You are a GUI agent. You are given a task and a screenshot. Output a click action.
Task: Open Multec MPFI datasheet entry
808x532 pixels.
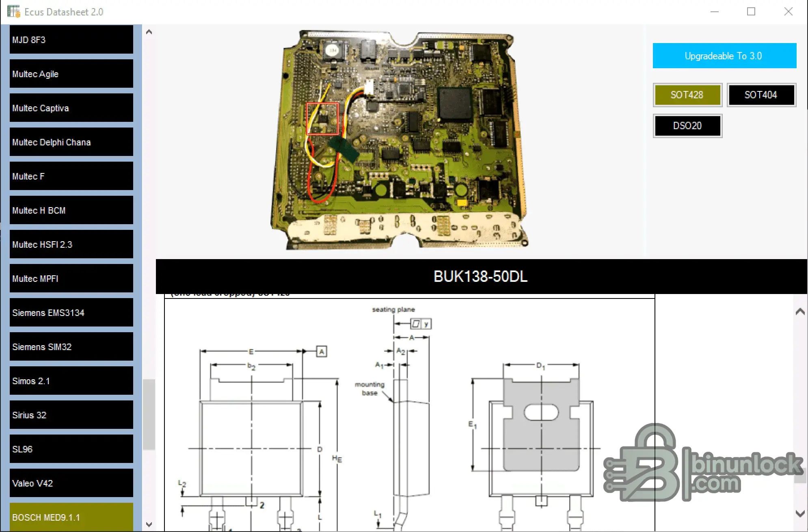pyautogui.click(x=71, y=278)
